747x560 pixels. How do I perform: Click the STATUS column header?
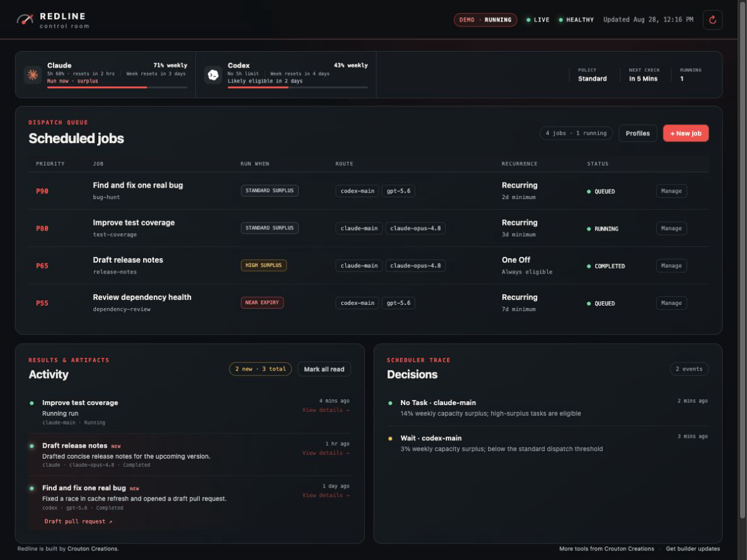[x=598, y=164]
